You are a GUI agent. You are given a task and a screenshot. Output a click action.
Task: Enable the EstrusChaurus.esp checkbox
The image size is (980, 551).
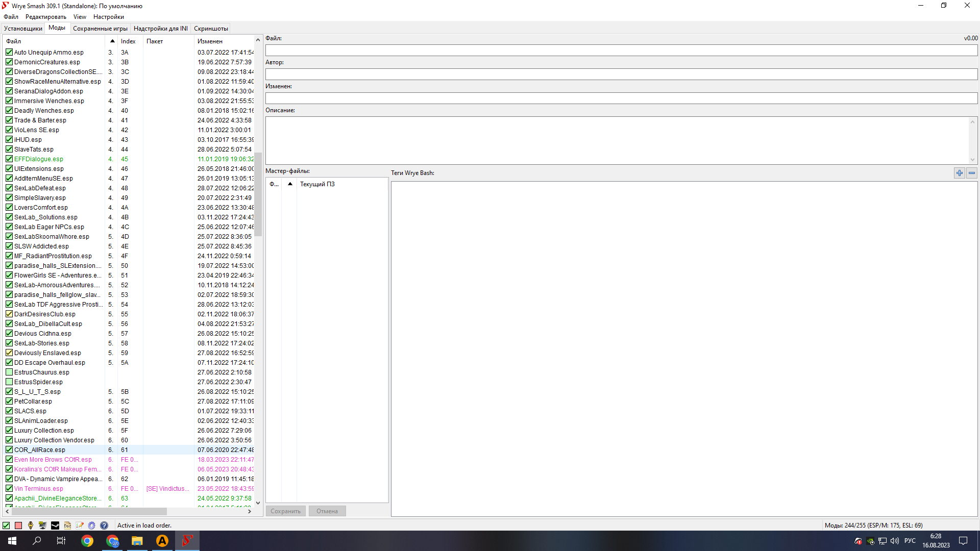tap(9, 372)
